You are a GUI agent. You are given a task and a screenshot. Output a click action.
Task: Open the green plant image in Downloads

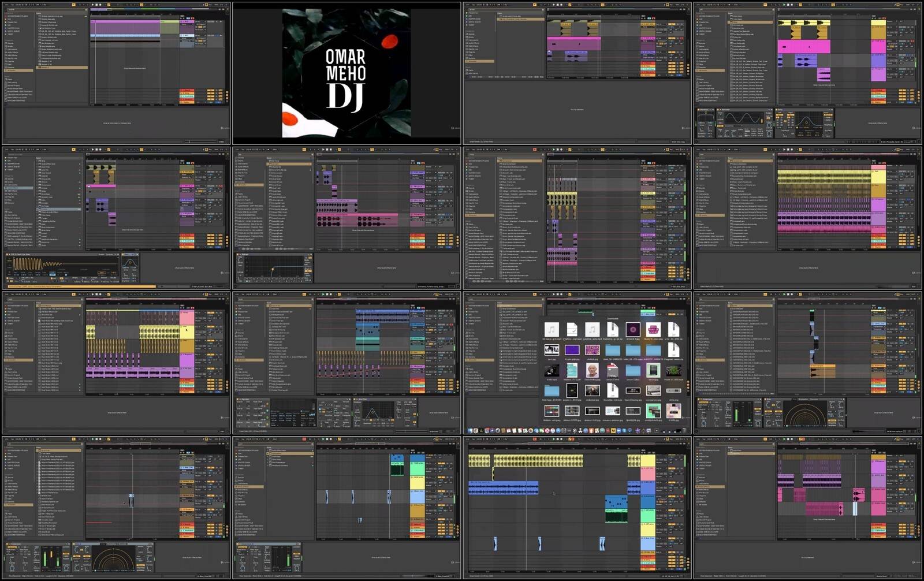[674, 370]
